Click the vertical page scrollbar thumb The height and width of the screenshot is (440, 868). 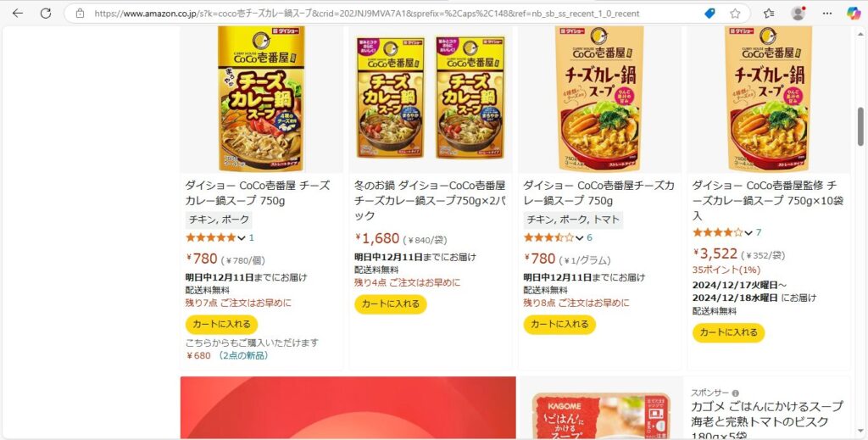pyautogui.click(x=860, y=126)
